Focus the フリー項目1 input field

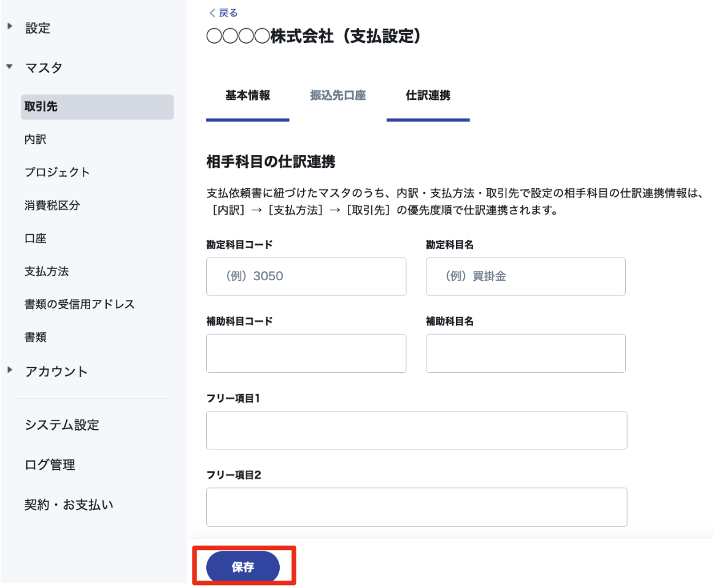point(417,430)
